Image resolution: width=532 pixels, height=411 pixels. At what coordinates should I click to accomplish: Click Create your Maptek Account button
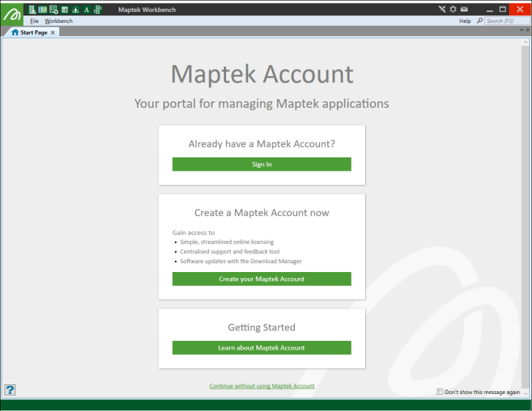click(x=262, y=279)
